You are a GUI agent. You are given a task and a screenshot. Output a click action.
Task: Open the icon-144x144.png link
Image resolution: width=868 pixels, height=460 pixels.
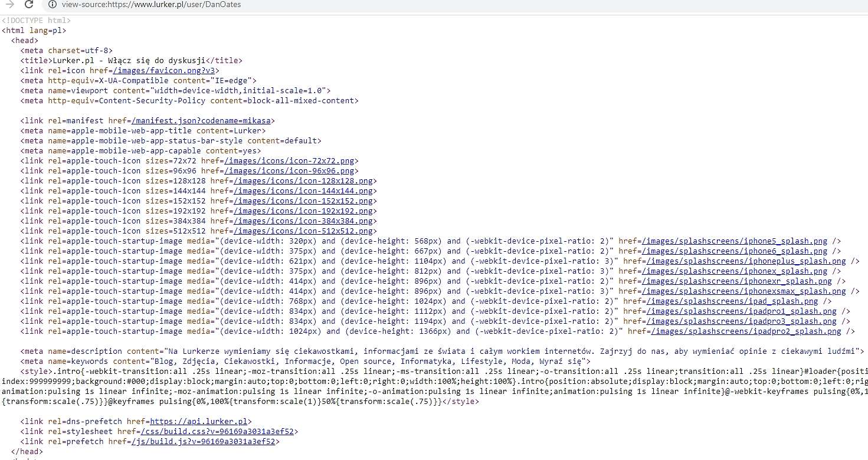[303, 190]
